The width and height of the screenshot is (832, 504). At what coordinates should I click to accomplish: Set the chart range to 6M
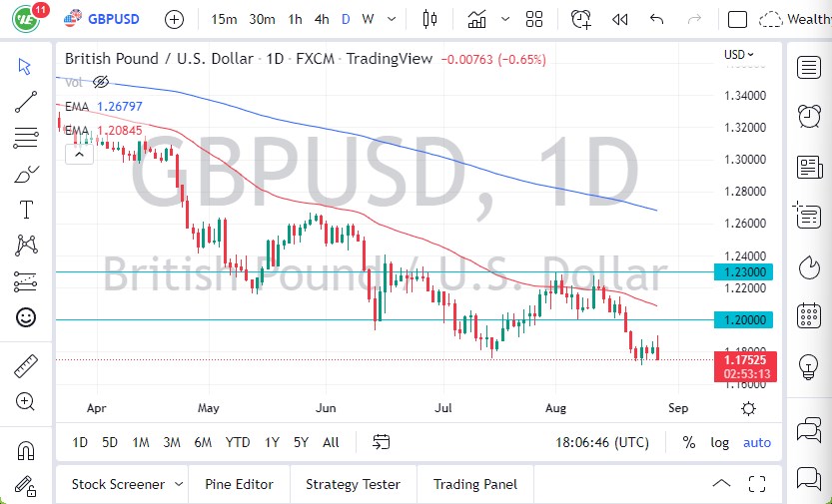tap(203, 442)
